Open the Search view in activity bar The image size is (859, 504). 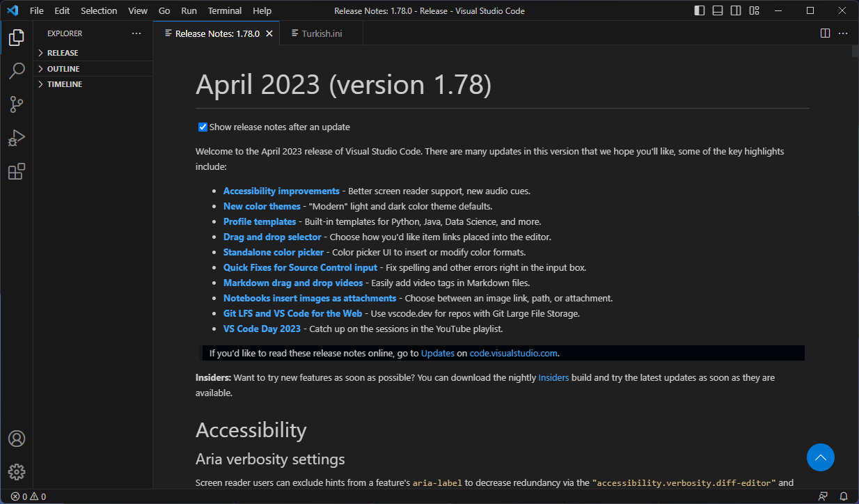(17, 71)
